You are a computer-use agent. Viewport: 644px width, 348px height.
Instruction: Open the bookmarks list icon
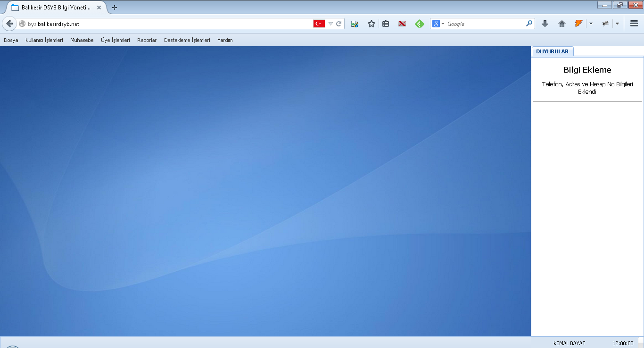(386, 24)
